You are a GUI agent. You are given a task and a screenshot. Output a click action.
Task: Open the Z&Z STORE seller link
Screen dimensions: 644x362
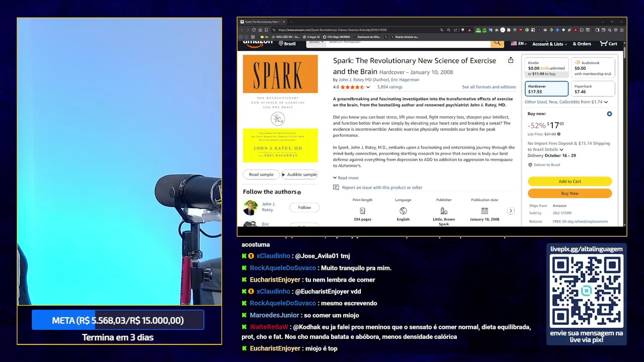point(562,213)
